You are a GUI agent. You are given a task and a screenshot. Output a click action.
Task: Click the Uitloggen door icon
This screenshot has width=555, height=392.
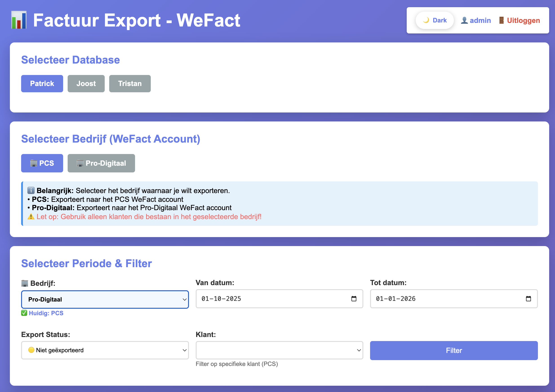(502, 20)
